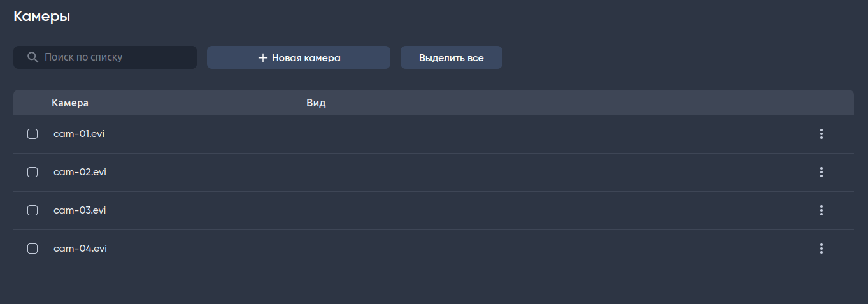Click the magnifier search icon
The height and width of the screenshot is (304, 868).
(x=33, y=57)
